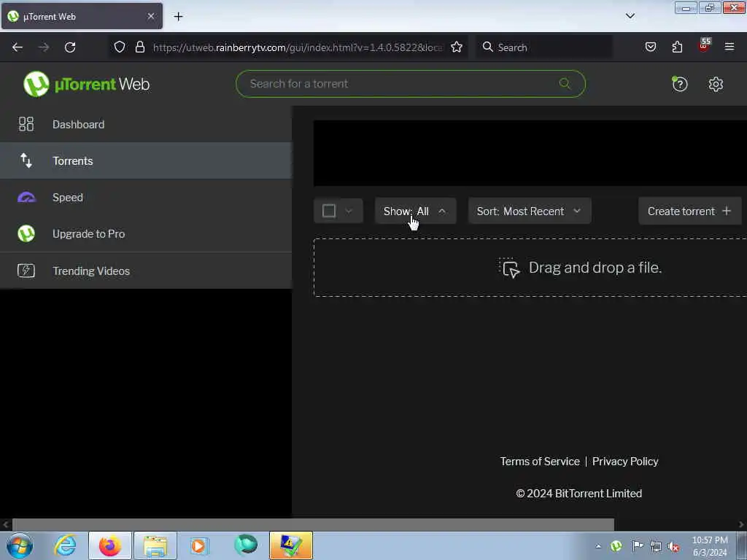
Task: Click the horizontal scrollbar thumb
Action: 313,524
